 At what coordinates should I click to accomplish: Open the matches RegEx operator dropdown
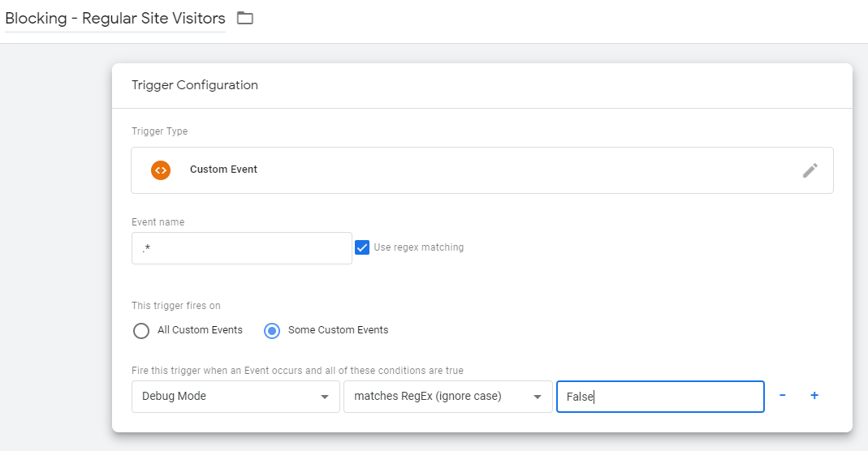[x=448, y=397]
